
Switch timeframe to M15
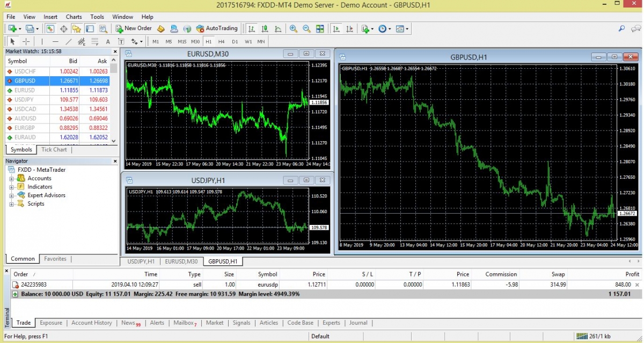pyautogui.click(x=182, y=41)
